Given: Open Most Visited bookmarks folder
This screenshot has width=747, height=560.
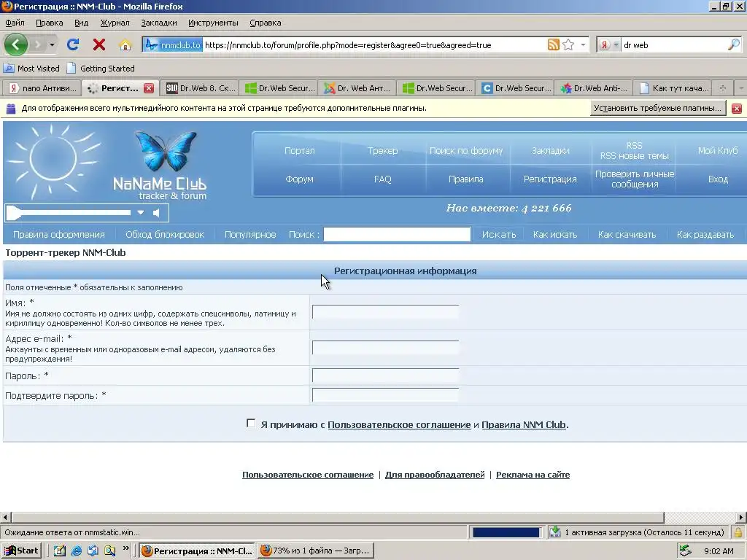Looking at the screenshot, I should coord(31,69).
